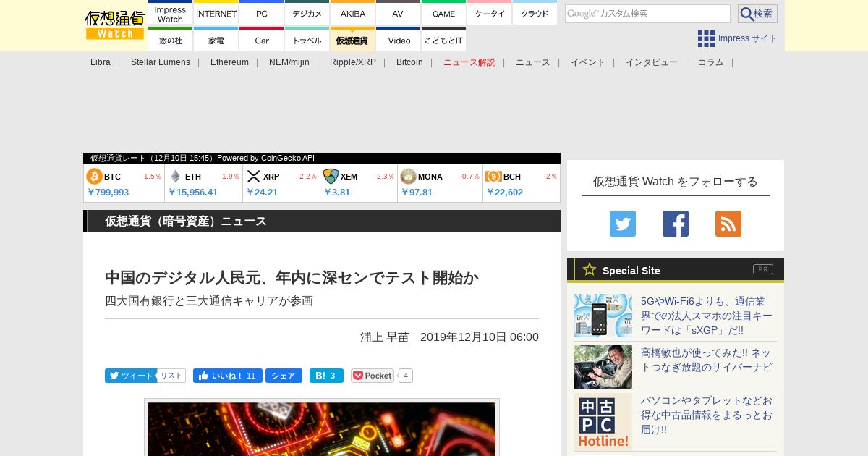Tweet the article with ツイート button
This screenshot has height=456, width=868.
pyautogui.click(x=131, y=376)
